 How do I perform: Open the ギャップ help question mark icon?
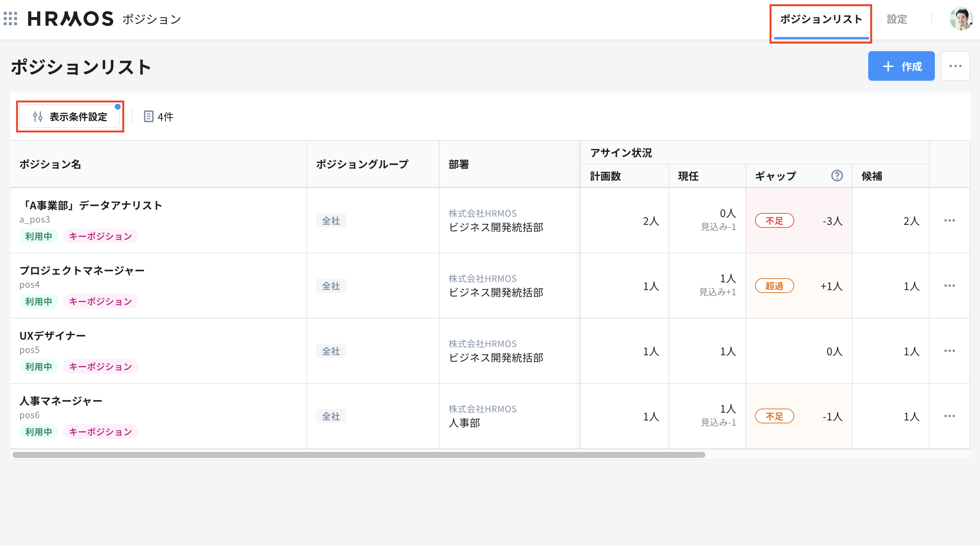tap(837, 176)
